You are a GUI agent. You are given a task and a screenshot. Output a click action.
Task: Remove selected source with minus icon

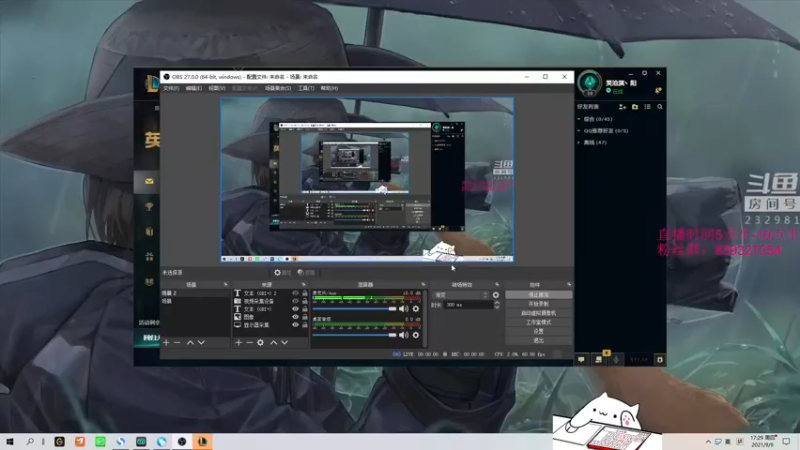(x=249, y=343)
